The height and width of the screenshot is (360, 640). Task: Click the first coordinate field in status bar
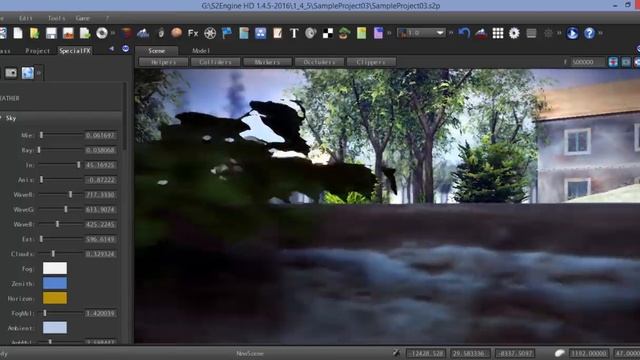coord(427,353)
